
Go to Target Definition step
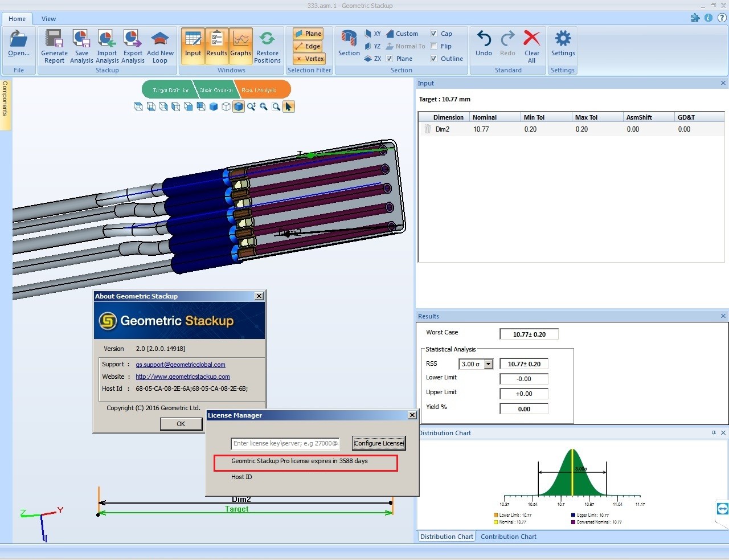click(x=169, y=90)
